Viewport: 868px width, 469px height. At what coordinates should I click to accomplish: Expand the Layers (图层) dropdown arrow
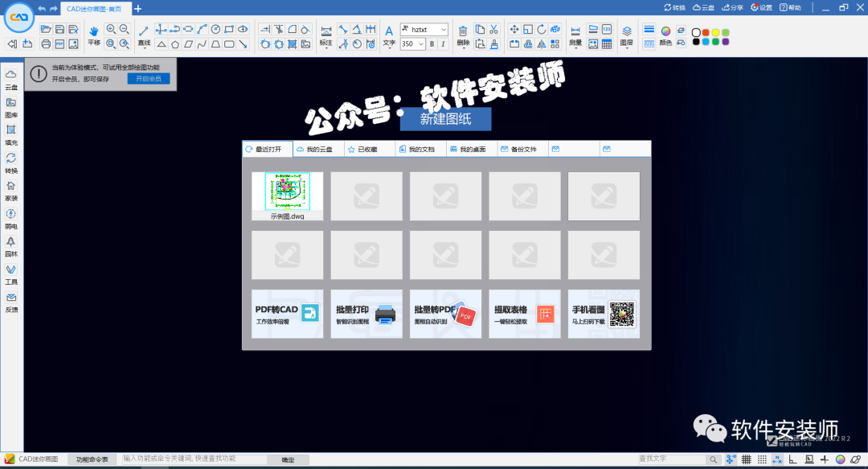[x=627, y=49]
